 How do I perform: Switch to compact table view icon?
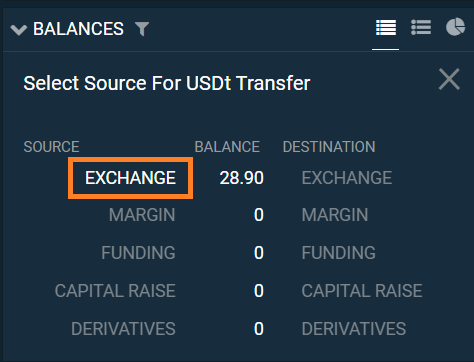(386, 28)
